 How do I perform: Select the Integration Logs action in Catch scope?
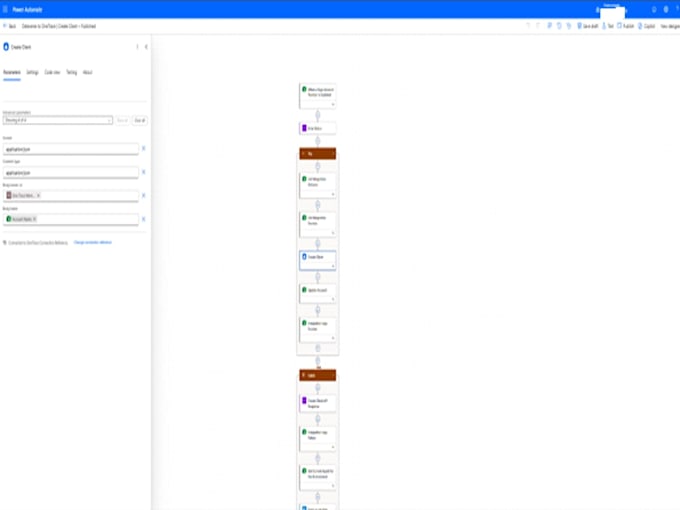tap(317, 439)
